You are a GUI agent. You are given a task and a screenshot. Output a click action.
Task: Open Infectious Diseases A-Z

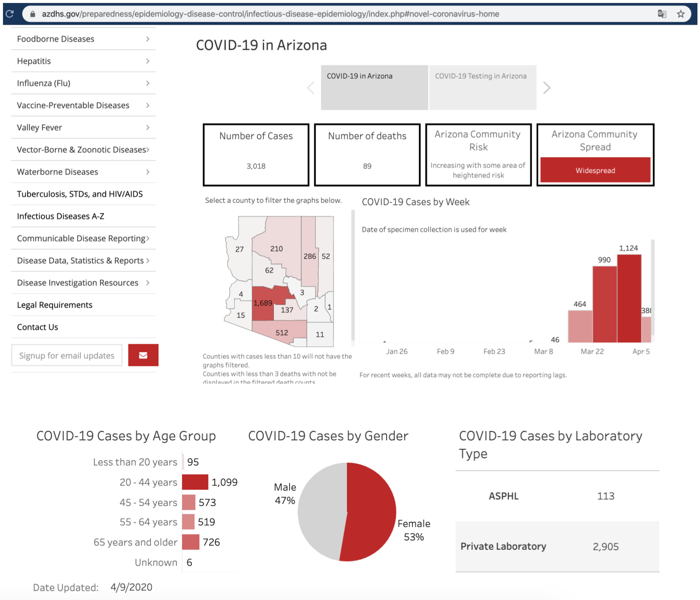(x=60, y=216)
